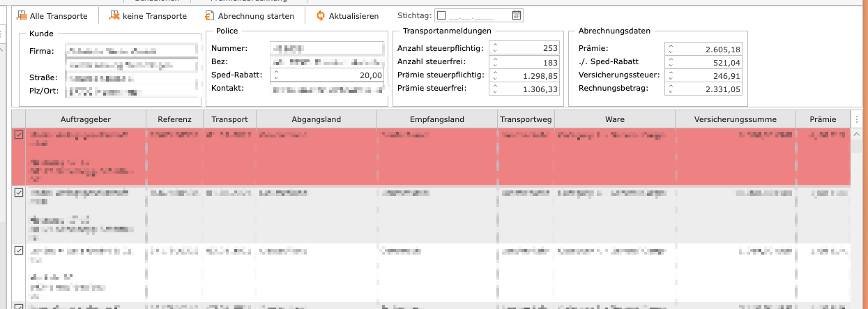
Task: Sort by the Auftraggeber column header
Action: click(86, 119)
